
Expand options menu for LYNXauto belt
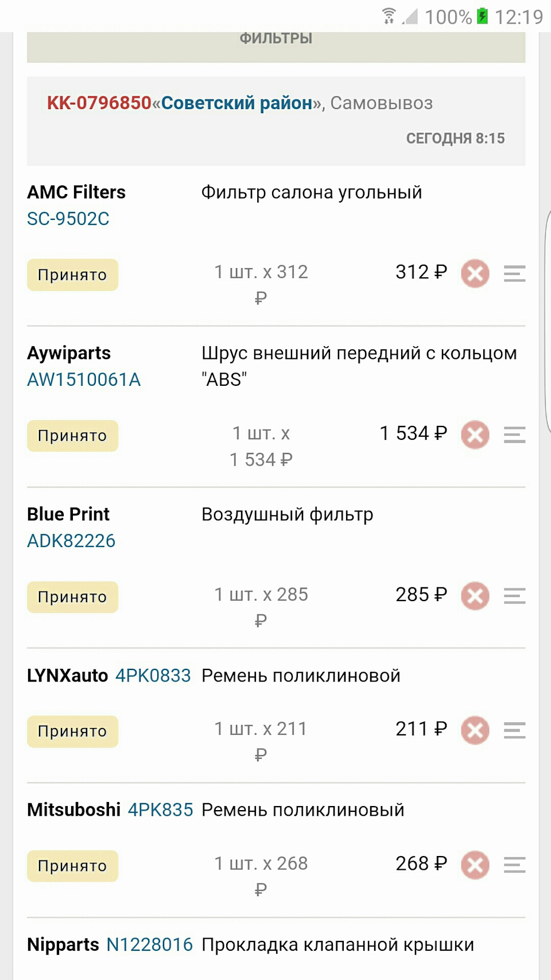click(x=514, y=730)
